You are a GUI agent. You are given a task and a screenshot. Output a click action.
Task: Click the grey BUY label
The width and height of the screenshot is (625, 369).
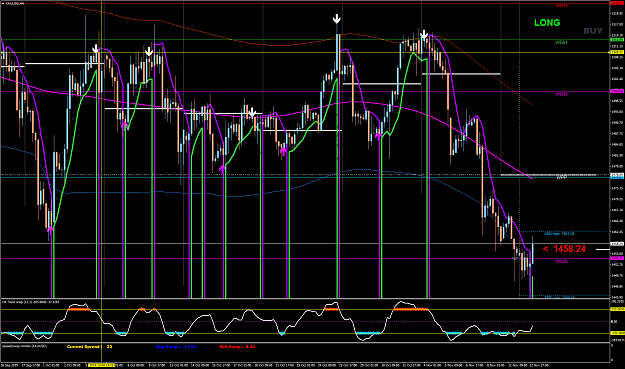tap(593, 31)
